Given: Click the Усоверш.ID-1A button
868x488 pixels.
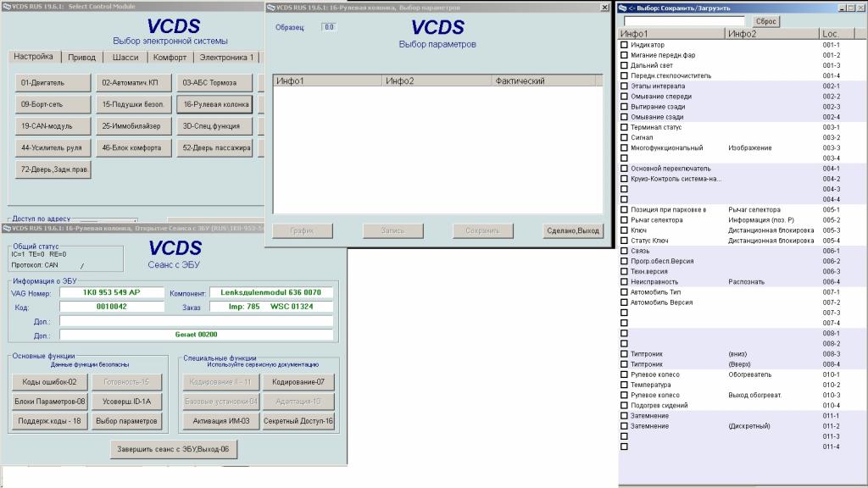Looking at the screenshot, I should click(x=126, y=401).
